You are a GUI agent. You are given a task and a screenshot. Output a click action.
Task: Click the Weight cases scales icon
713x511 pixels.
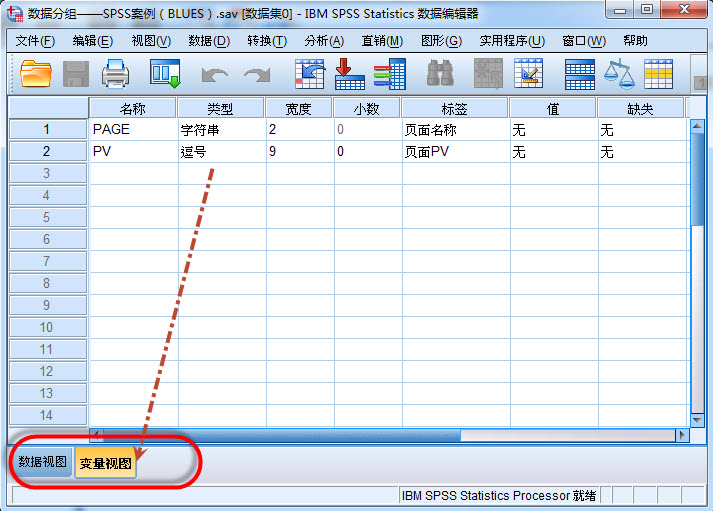click(x=619, y=74)
